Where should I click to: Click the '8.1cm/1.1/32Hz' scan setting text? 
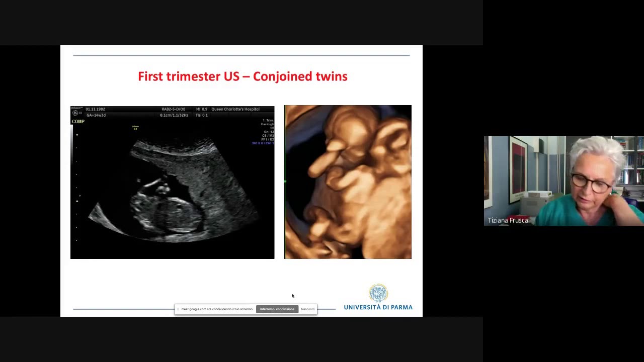pos(174,115)
